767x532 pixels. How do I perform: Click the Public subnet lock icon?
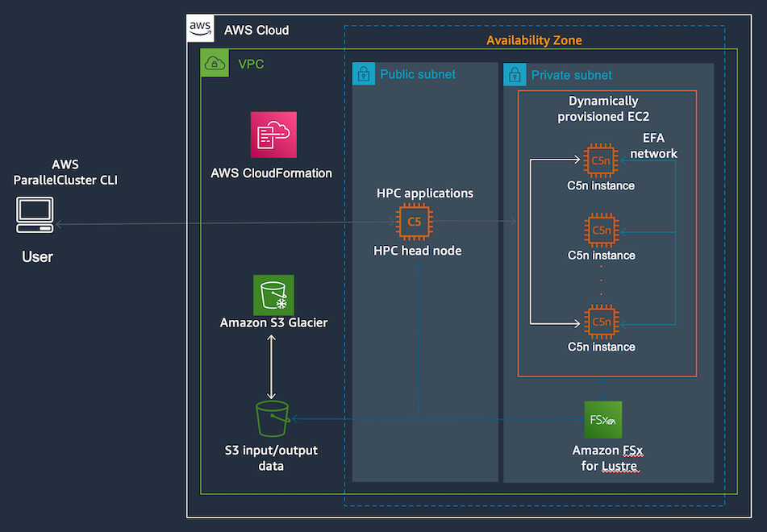pos(364,74)
